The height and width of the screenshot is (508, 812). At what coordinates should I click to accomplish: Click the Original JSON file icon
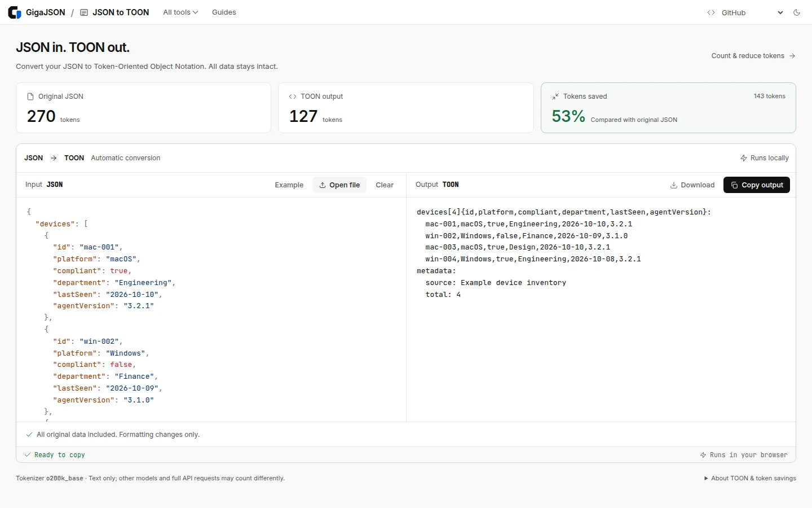point(30,97)
